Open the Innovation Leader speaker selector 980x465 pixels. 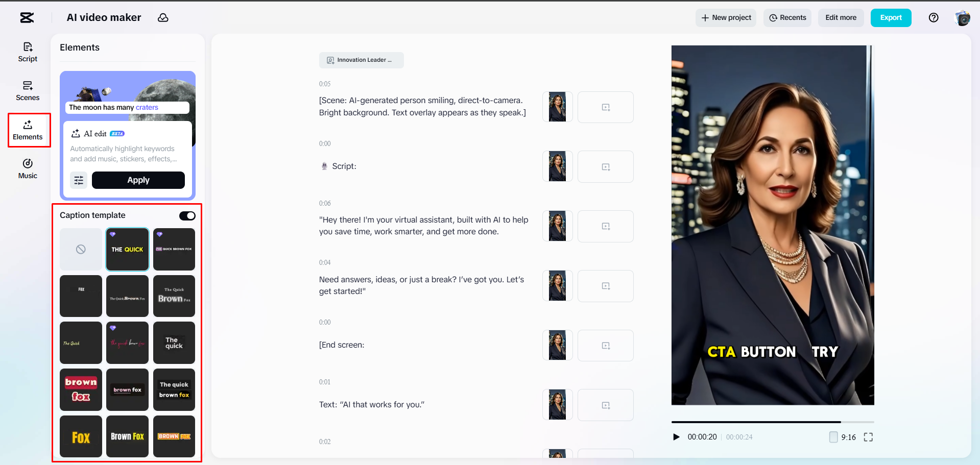coord(361,60)
